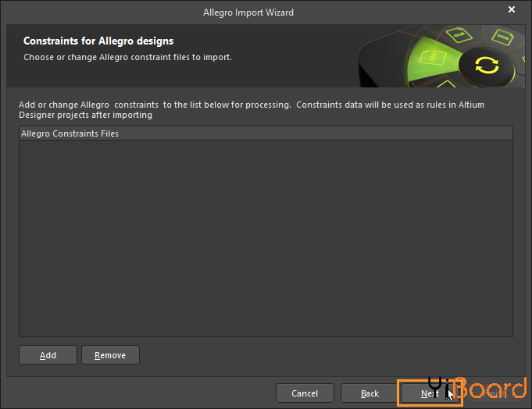Select the Allegro Constraints Files column header
This screenshot has width=532, height=409.
(x=266, y=133)
